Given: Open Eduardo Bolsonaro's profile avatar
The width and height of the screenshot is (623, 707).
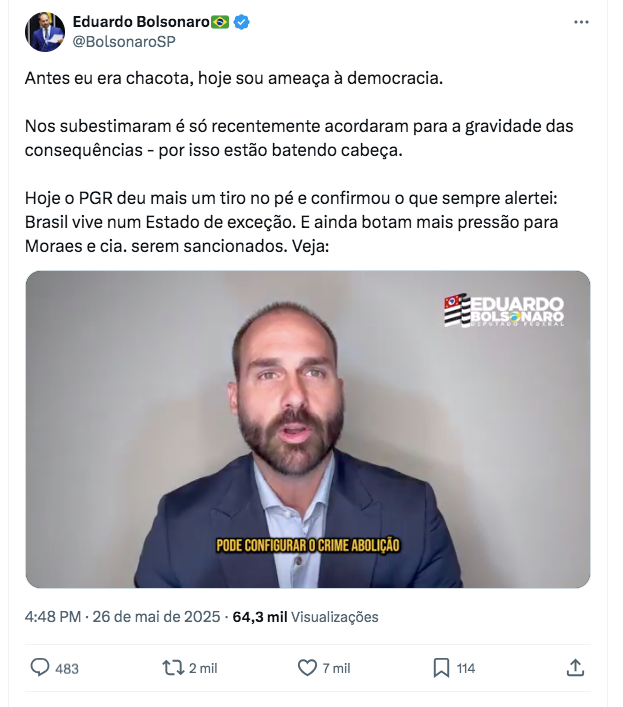Looking at the screenshot, I should tap(45, 32).
